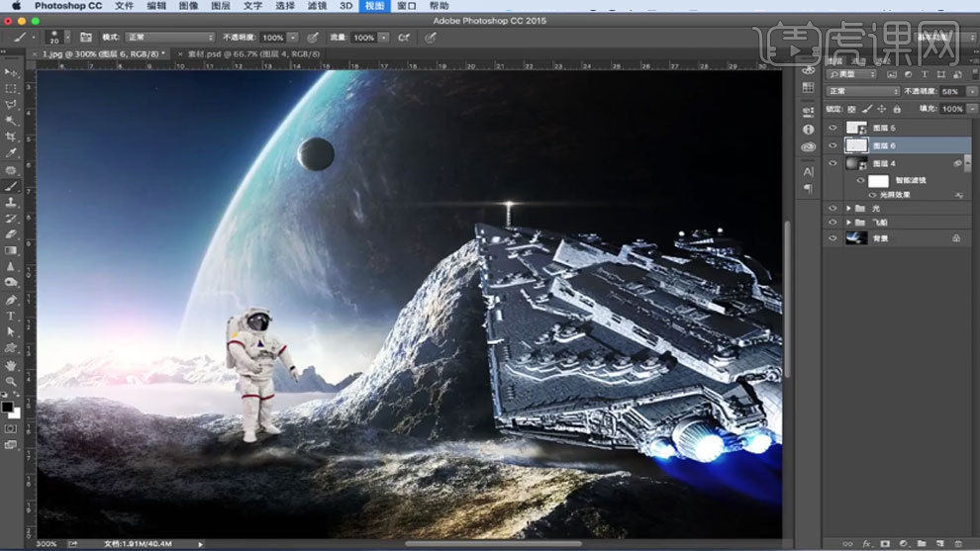Open brush flow slider dropdown arrow
The height and width of the screenshot is (551, 980).
(384, 38)
